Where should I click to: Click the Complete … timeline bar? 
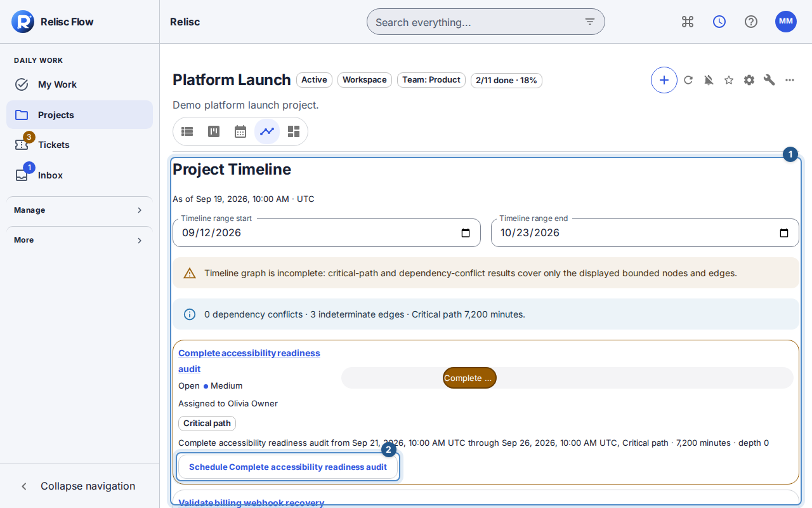469,378
